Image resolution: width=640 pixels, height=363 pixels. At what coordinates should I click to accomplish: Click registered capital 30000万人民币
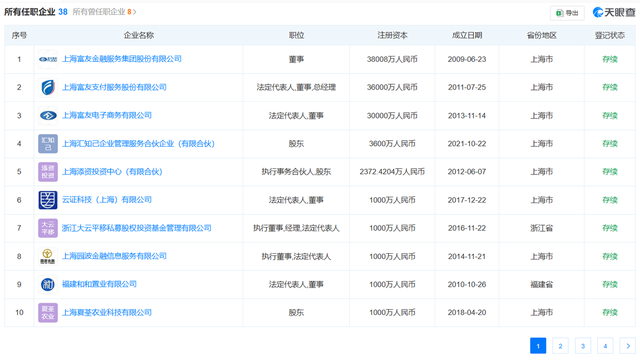(392, 116)
